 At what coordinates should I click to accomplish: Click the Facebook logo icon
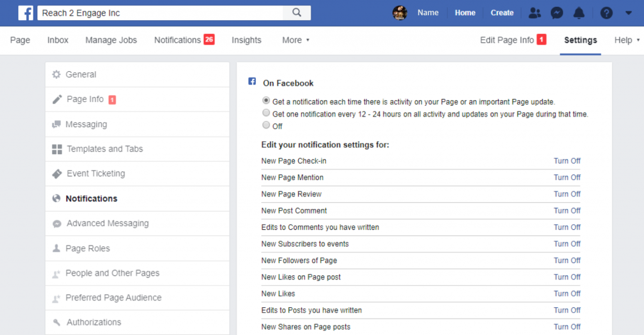pyautogui.click(x=26, y=13)
